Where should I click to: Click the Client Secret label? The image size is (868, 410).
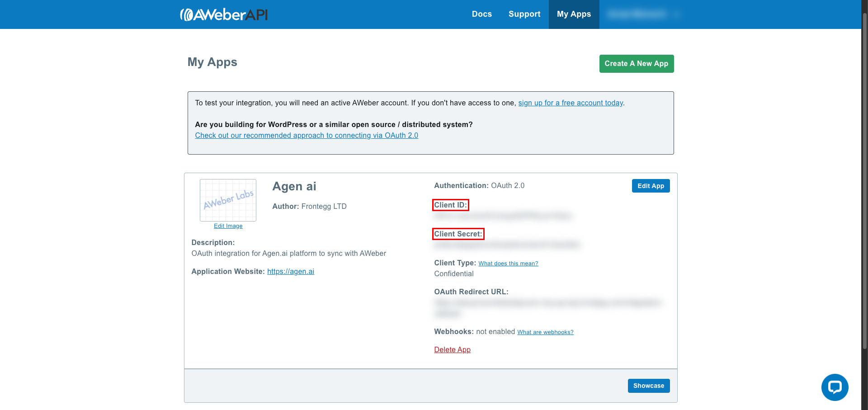pyautogui.click(x=458, y=234)
